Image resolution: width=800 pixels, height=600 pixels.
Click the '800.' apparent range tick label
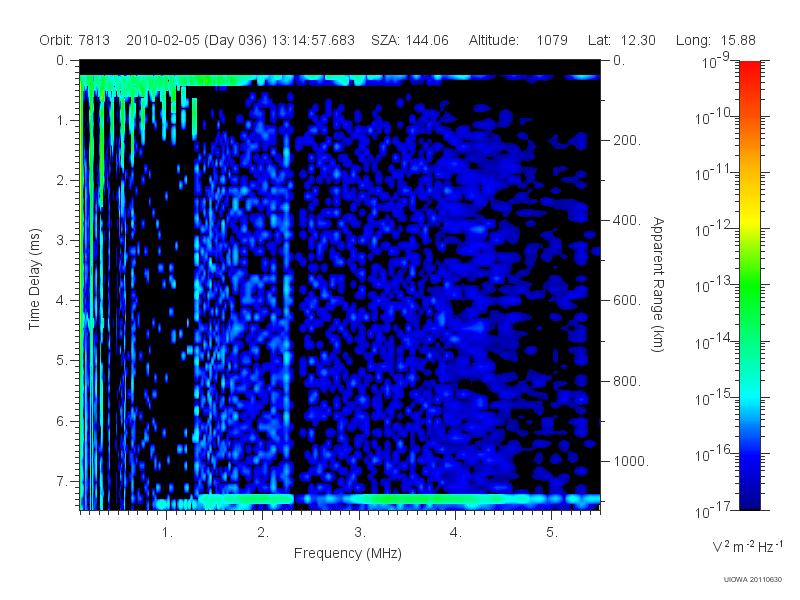627,381
